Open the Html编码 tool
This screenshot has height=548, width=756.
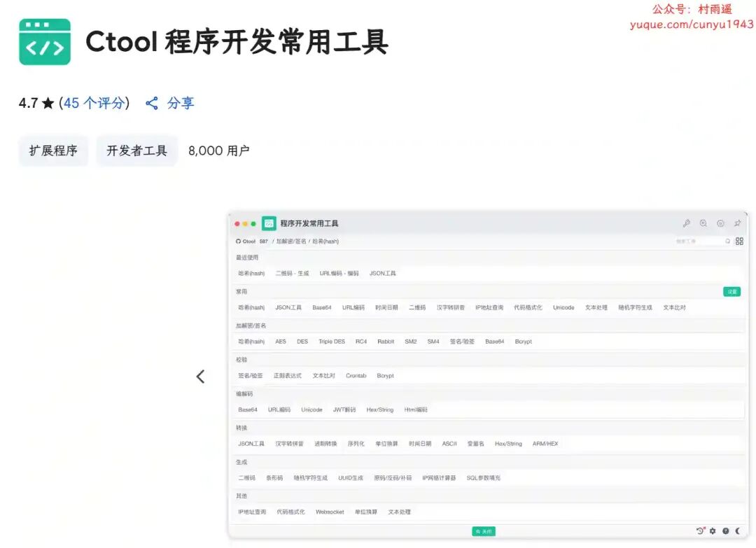[416, 410]
